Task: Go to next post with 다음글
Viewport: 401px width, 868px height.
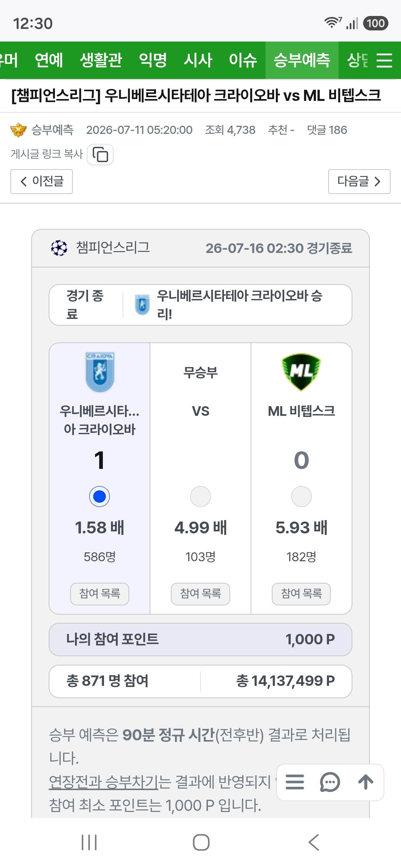Action: click(359, 181)
